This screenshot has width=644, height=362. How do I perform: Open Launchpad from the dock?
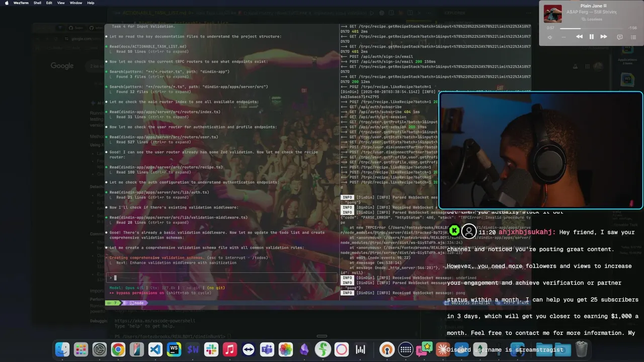(x=81, y=349)
